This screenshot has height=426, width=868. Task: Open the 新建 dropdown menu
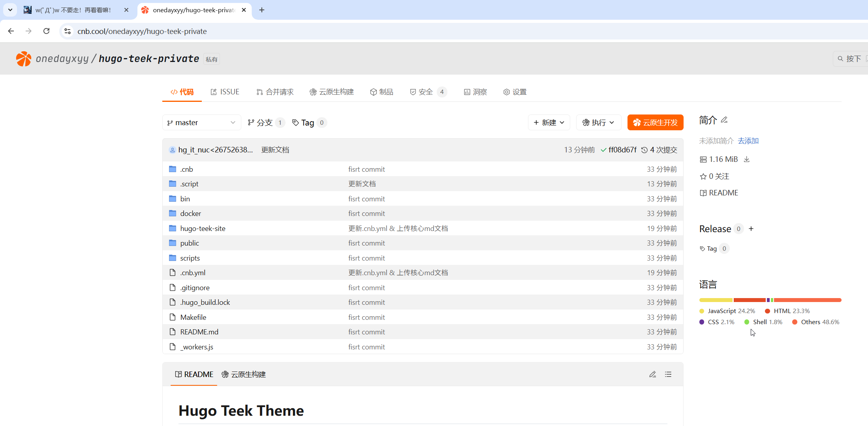click(549, 122)
